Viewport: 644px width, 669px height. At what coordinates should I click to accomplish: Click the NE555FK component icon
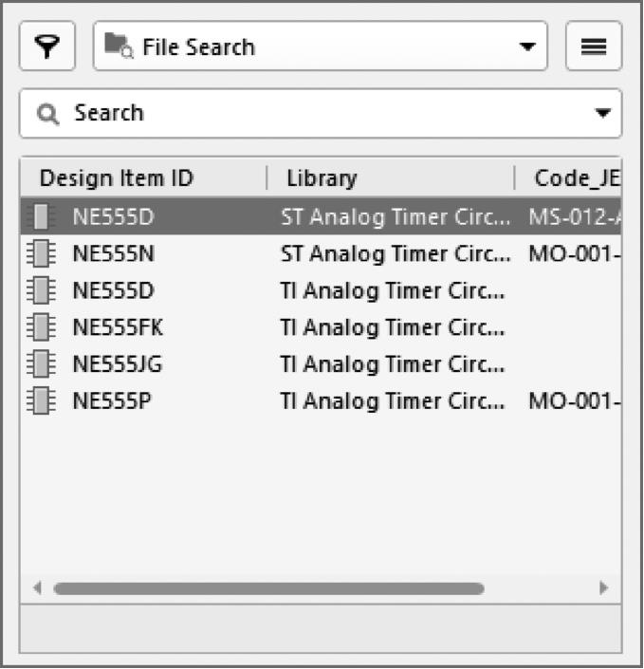coord(40,327)
